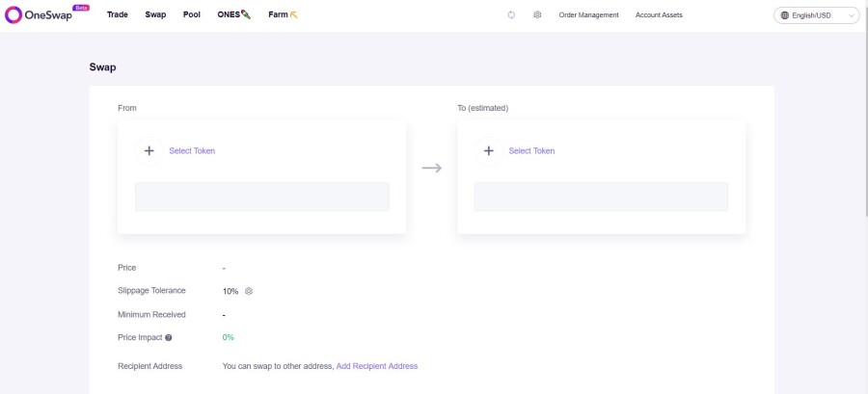Open the Farm menu item
This screenshot has height=394, width=868.
point(283,14)
